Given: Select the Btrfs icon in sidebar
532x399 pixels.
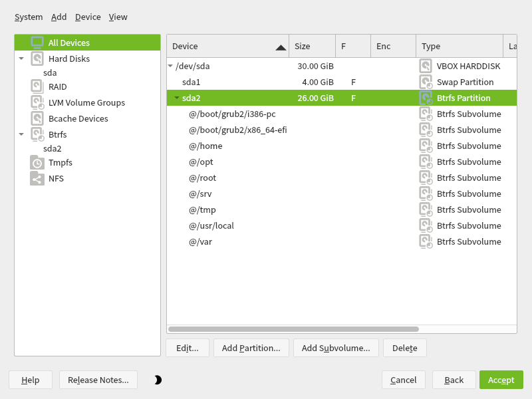Looking at the screenshot, I should [x=36, y=134].
